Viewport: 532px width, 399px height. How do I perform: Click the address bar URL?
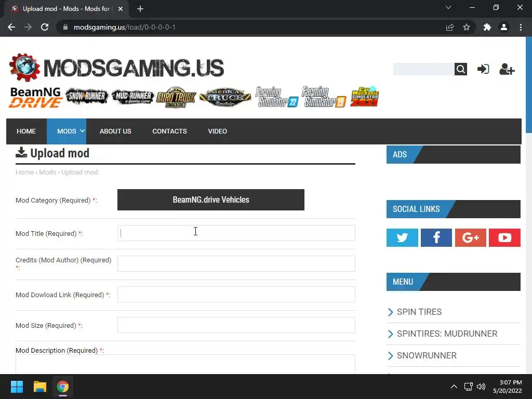[125, 27]
